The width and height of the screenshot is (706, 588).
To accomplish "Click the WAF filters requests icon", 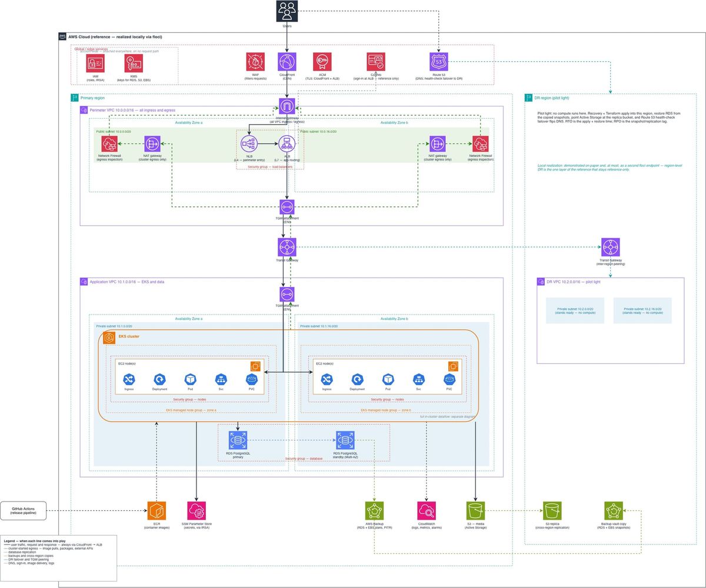I will coord(255,62).
